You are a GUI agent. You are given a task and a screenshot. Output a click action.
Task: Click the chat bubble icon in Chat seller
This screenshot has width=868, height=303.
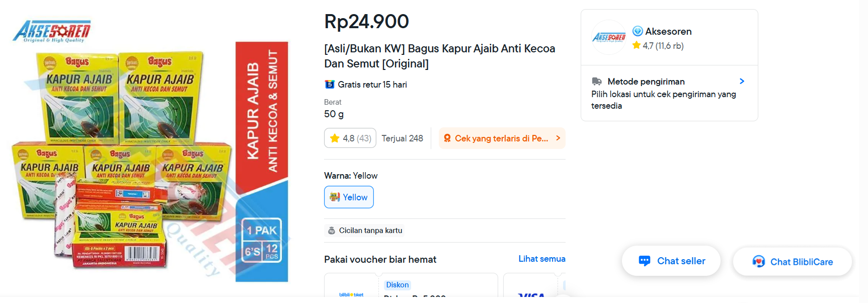pyautogui.click(x=645, y=261)
